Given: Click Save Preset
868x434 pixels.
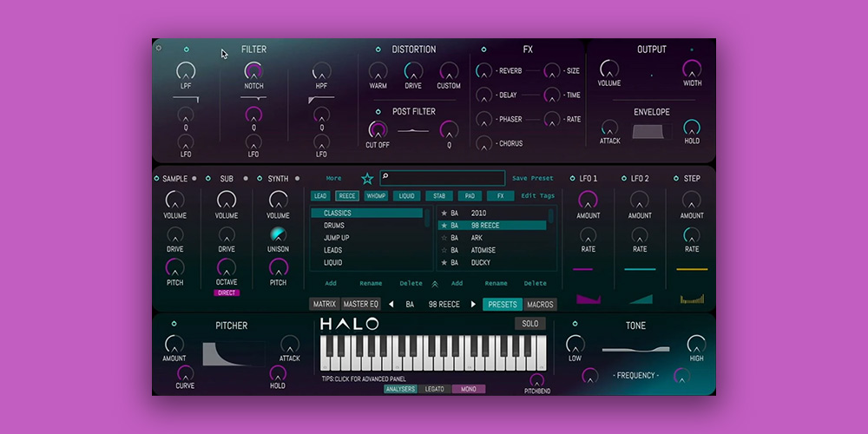Looking at the screenshot, I should [533, 178].
